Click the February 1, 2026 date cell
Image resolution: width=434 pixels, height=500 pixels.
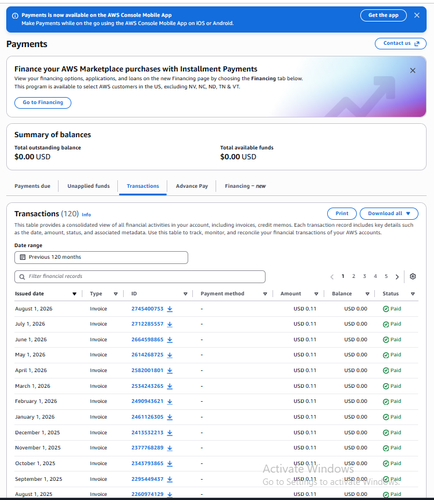36,401
